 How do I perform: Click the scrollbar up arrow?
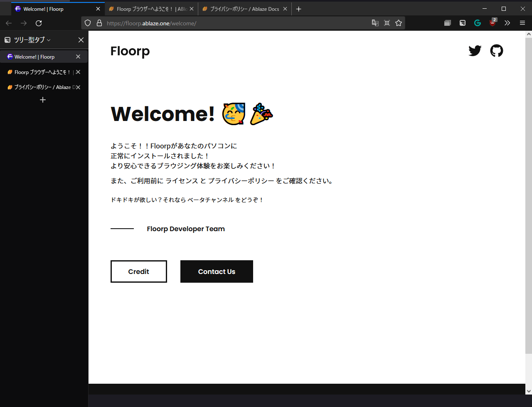[529, 34]
